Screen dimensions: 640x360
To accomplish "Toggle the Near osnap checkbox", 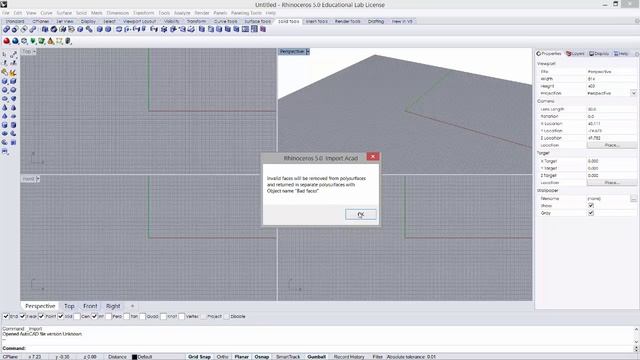I will point(23,316).
